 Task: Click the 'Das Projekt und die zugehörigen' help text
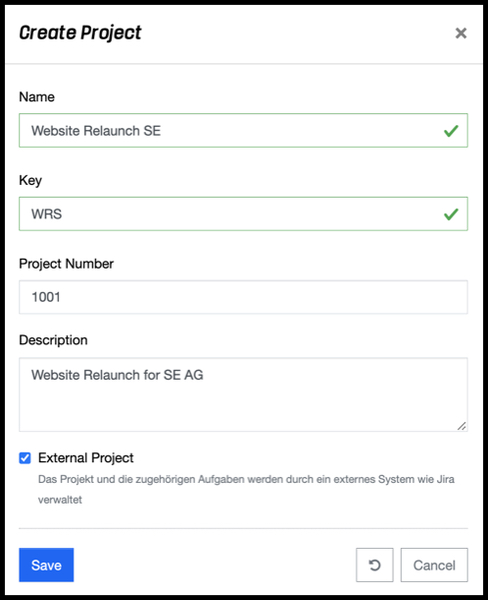click(116, 479)
